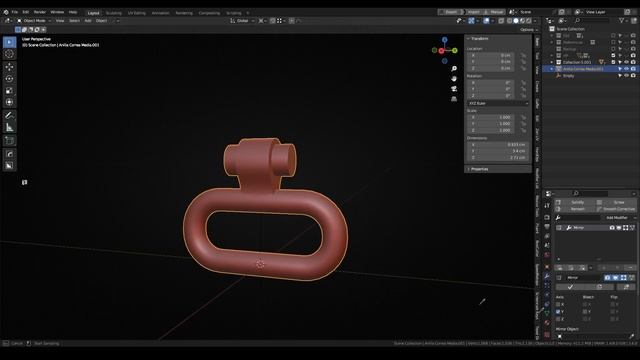Open the Object Mode dropdown
The image size is (640, 360).
pyautogui.click(x=34, y=20)
